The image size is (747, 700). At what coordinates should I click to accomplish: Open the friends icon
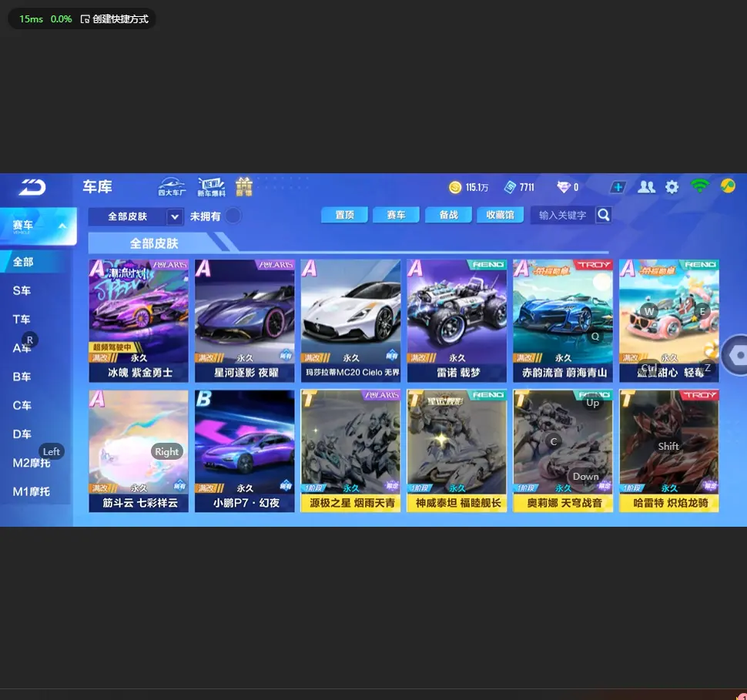click(646, 187)
